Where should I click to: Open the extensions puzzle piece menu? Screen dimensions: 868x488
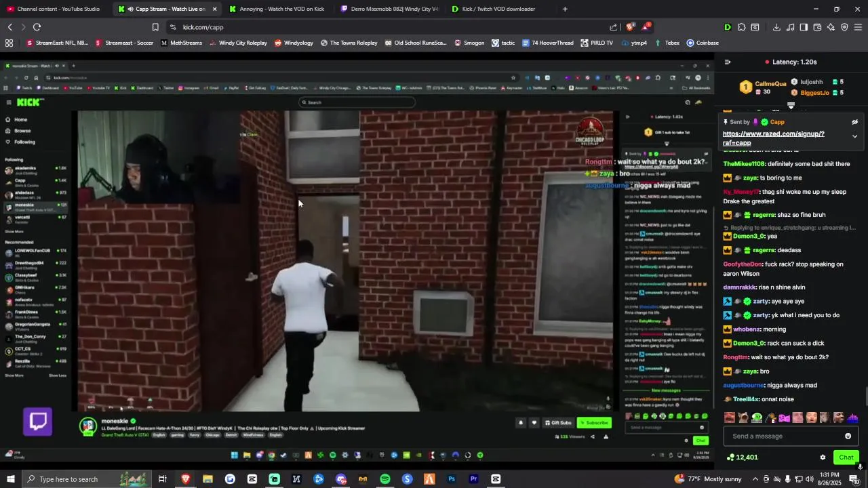(741, 27)
